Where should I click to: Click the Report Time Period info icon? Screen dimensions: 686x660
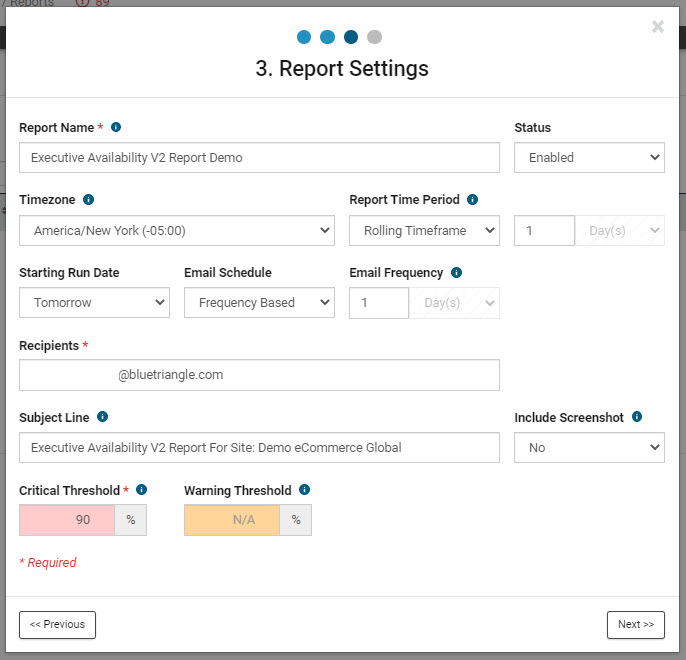(x=473, y=200)
